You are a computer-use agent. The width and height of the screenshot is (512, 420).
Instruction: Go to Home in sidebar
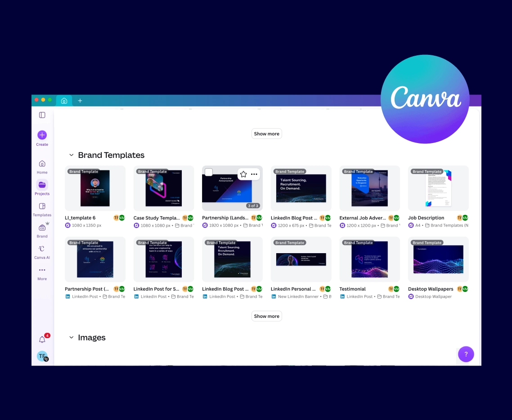point(42,167)
